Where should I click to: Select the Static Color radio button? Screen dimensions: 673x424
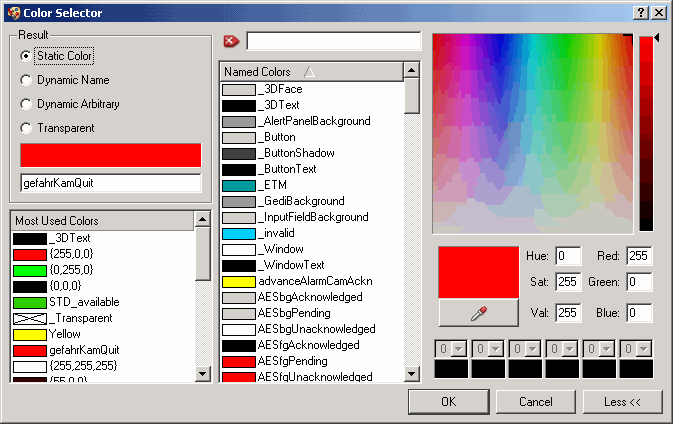coord(26,56)
